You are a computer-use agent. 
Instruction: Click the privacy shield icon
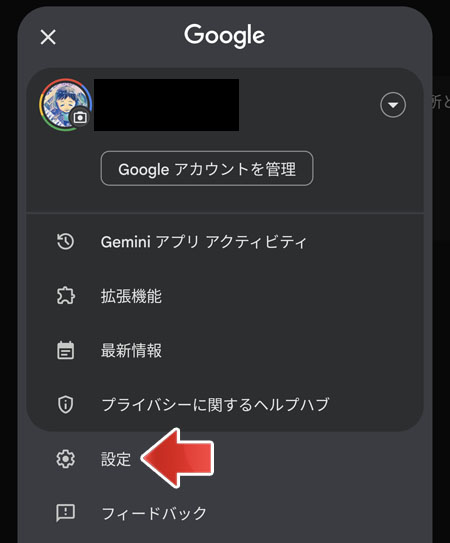tap(65, 404)
